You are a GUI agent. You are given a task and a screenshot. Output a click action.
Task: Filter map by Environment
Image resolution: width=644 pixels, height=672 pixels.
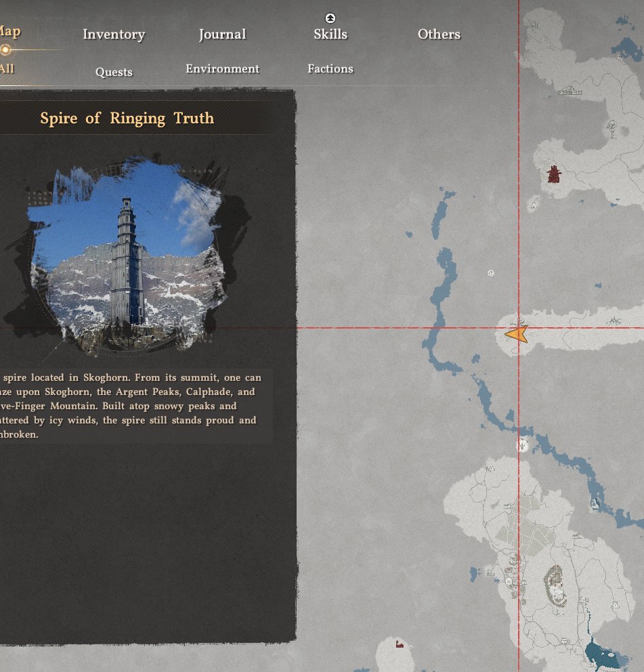click(x=222, y=68)
